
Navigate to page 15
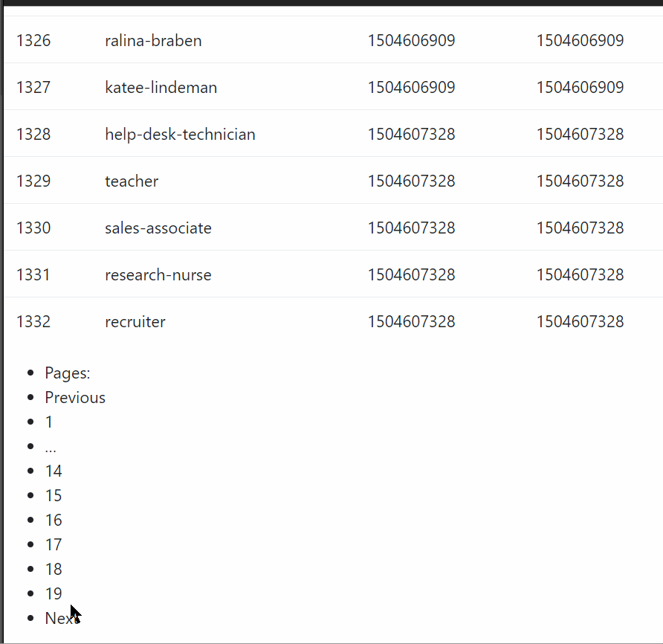click(x=54, y=496)
